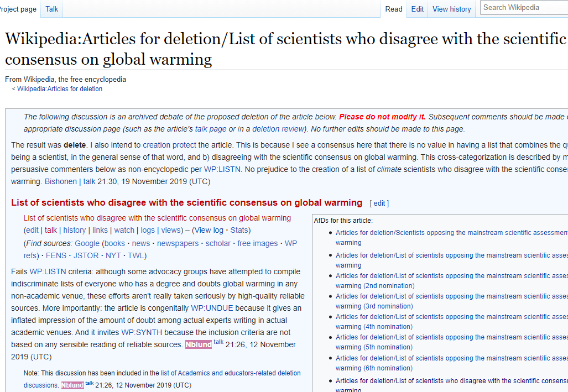
Task: Open the Talk tab beside Project page
Action: [52, 9]
